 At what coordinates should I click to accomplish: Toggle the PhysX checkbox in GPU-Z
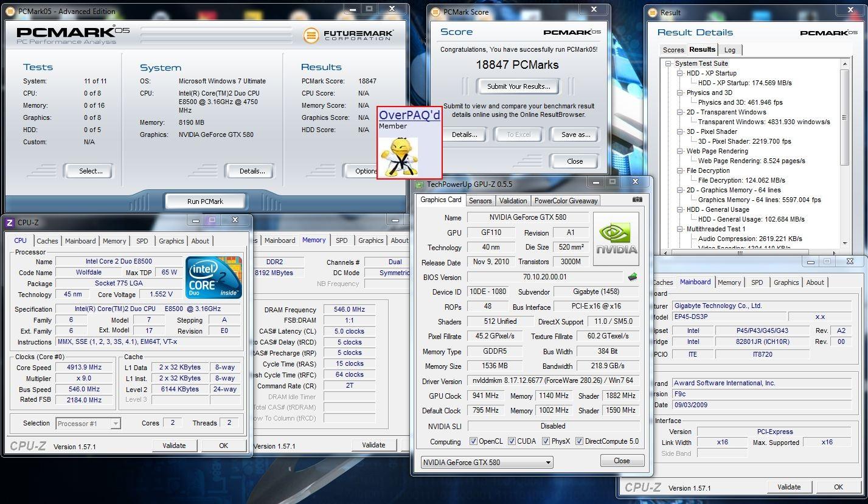[x=546, y=441]
